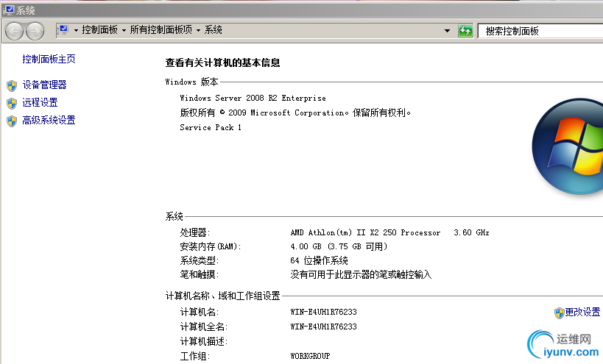Click the Forward navigation arrow button
Screen dimensions: 603x364
click(35, 31)
